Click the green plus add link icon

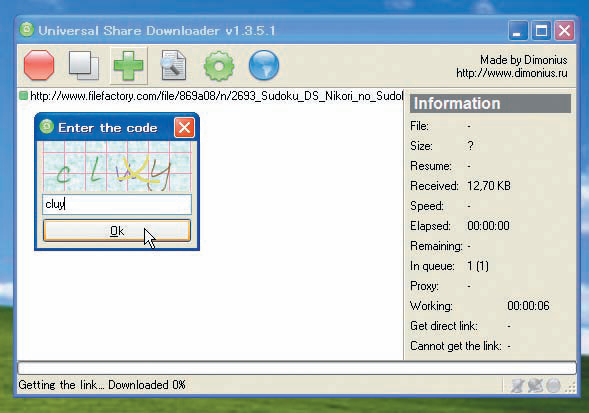point(128,65)
